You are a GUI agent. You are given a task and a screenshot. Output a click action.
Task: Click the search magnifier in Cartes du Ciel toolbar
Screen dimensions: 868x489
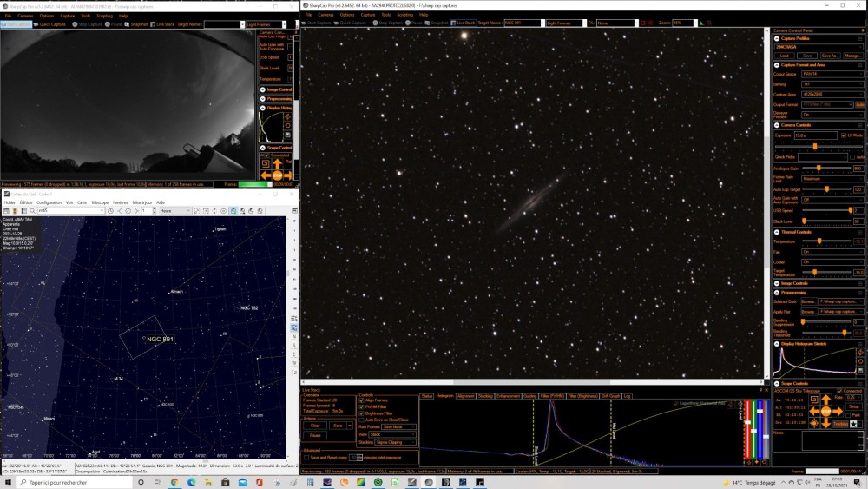[x=33, y=211]
